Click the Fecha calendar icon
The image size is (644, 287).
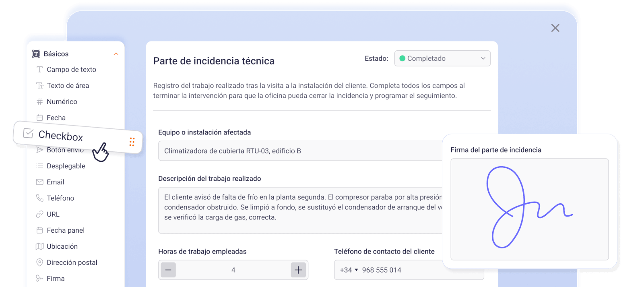(x=39, y=118)
